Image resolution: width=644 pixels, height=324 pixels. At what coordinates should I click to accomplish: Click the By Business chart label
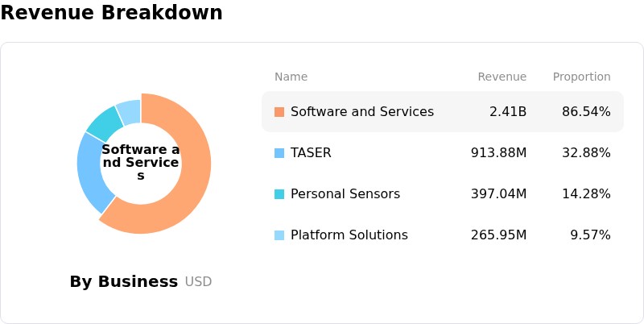124,281
